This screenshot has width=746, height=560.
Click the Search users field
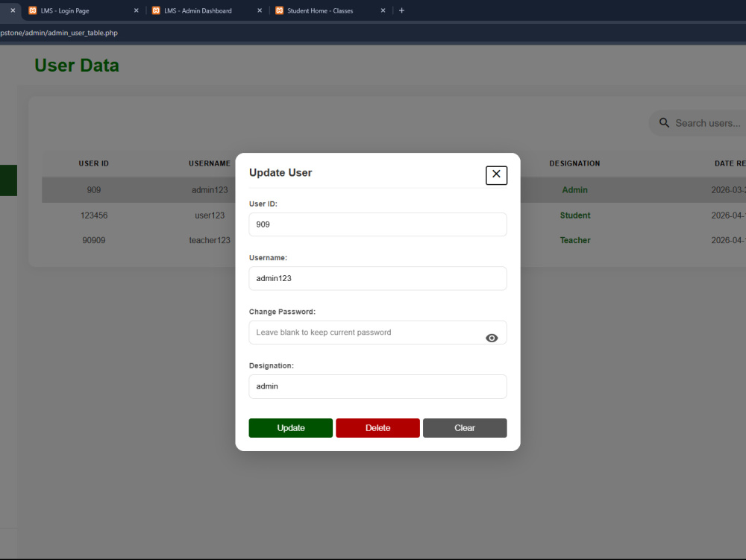[x=707, y=123]
